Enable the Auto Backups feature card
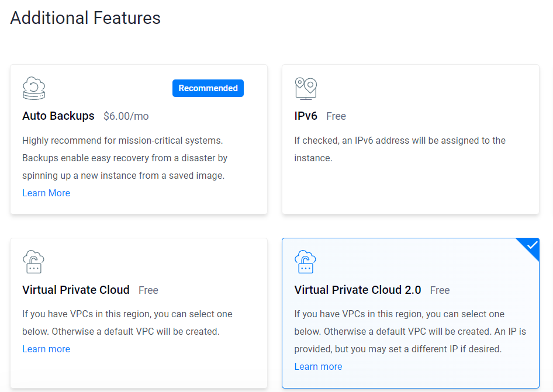The height and width of the screenshot is (392, 553). (139, 139)
